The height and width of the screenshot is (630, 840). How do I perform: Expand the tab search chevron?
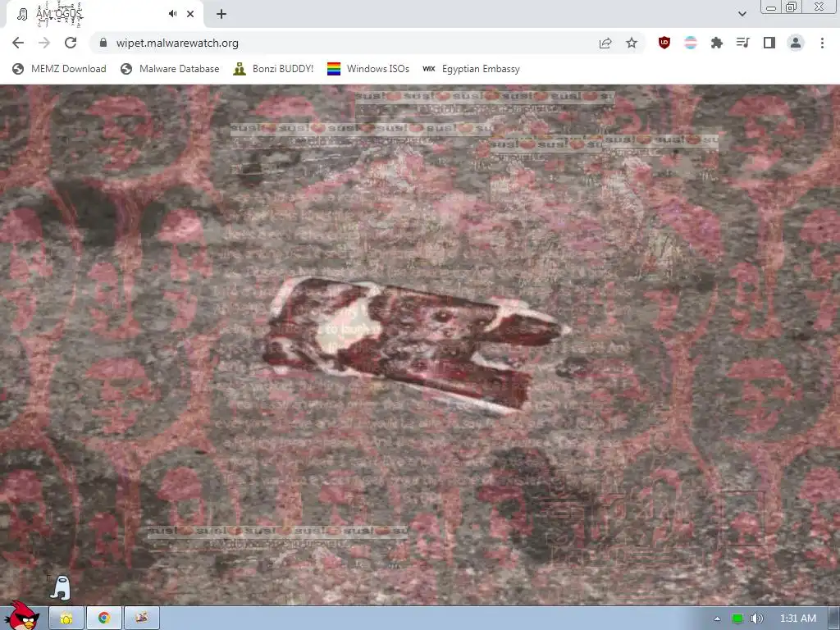pyautogui.click(x=742, y=14)
